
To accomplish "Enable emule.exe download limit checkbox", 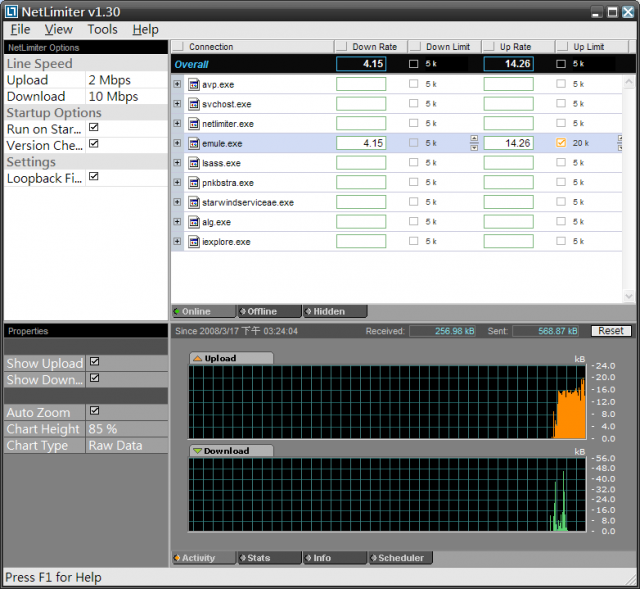I will click(413, 142).
